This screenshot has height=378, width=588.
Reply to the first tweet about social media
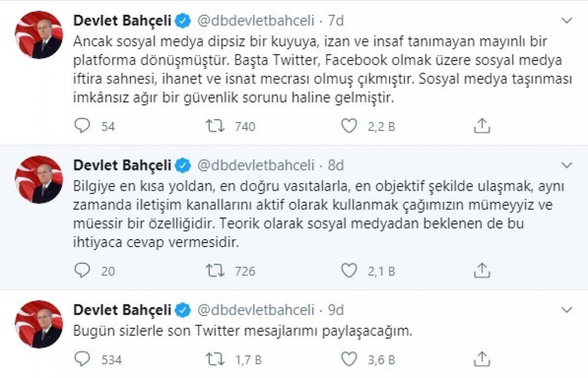(81, 126)
